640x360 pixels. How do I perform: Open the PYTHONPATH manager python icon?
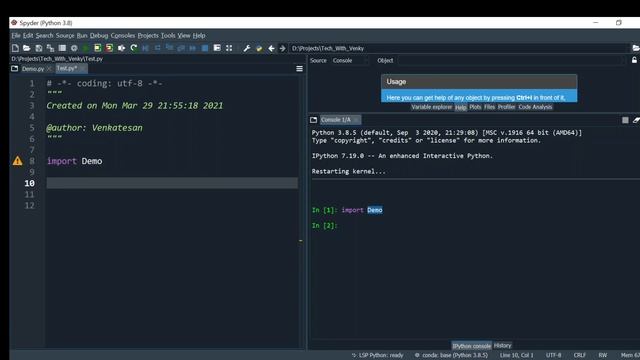[x=259, y=48]
